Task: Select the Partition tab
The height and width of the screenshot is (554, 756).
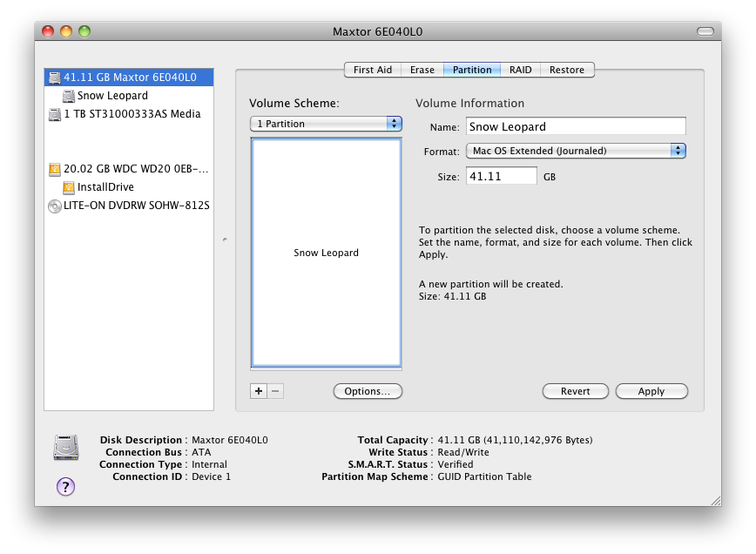Action: [472, 70]
